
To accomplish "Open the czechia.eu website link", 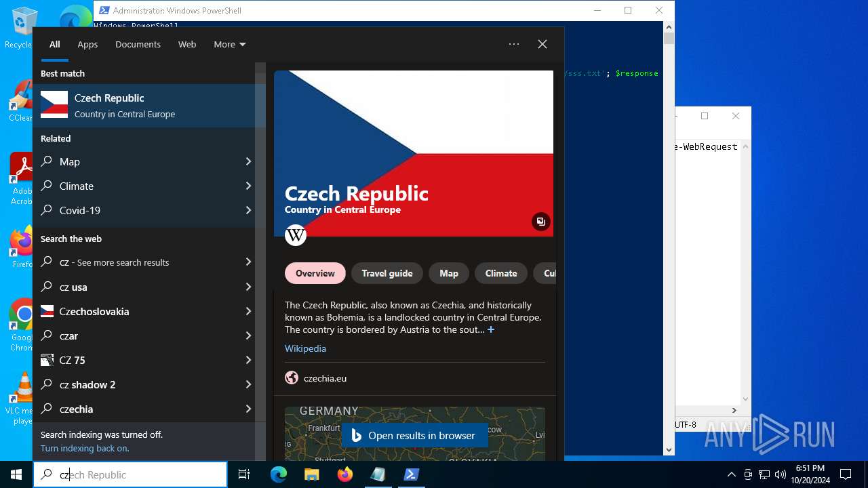I will [325, 378].
